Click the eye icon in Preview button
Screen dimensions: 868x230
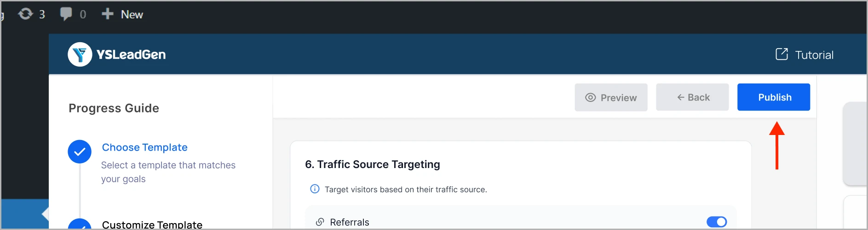click(590, 97)
